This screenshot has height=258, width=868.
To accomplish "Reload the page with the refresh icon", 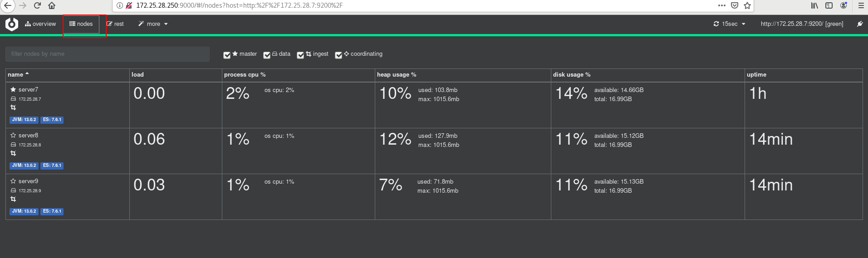I will click(37, 5).
